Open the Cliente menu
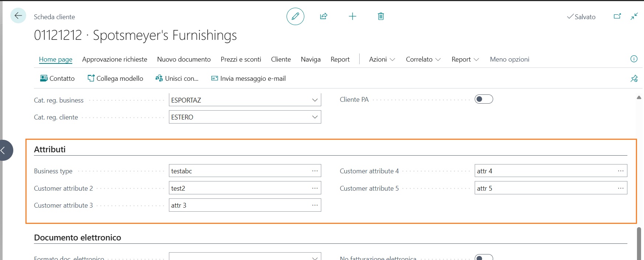The height and width of the screenshot is (260, 644). pyautogui.click(x=281, y=59)
